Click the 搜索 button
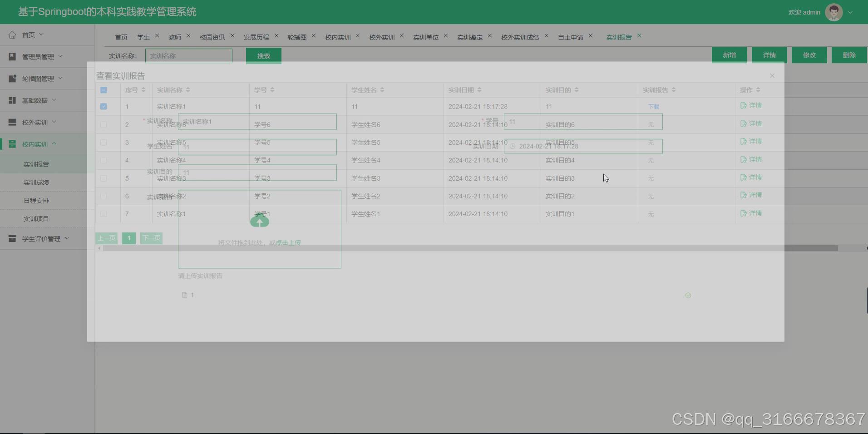Screen dimensions: 868x434 pos(263,55)
